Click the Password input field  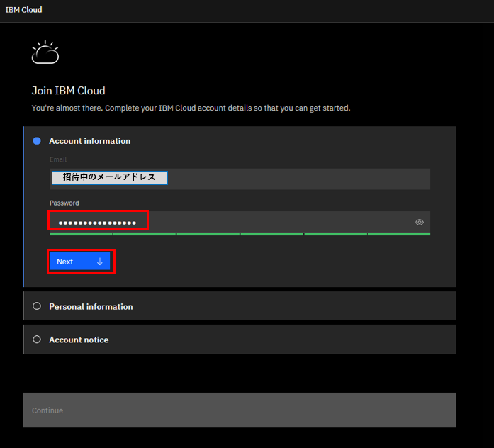(x=240, y=222)
